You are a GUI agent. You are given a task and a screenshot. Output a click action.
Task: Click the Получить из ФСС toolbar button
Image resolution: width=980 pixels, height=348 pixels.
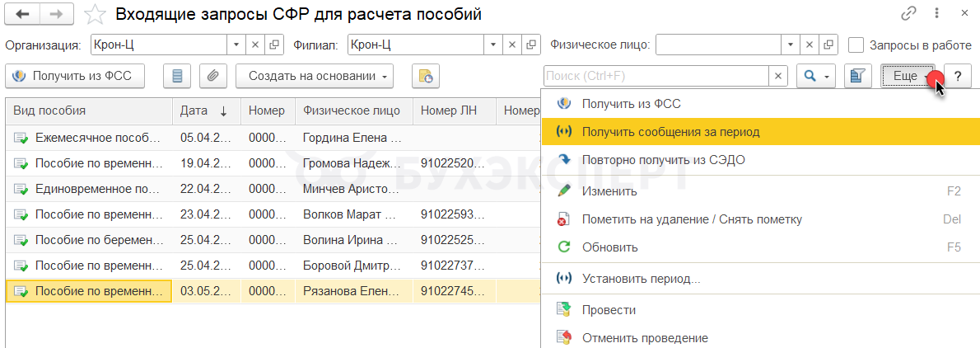[75, 77]
